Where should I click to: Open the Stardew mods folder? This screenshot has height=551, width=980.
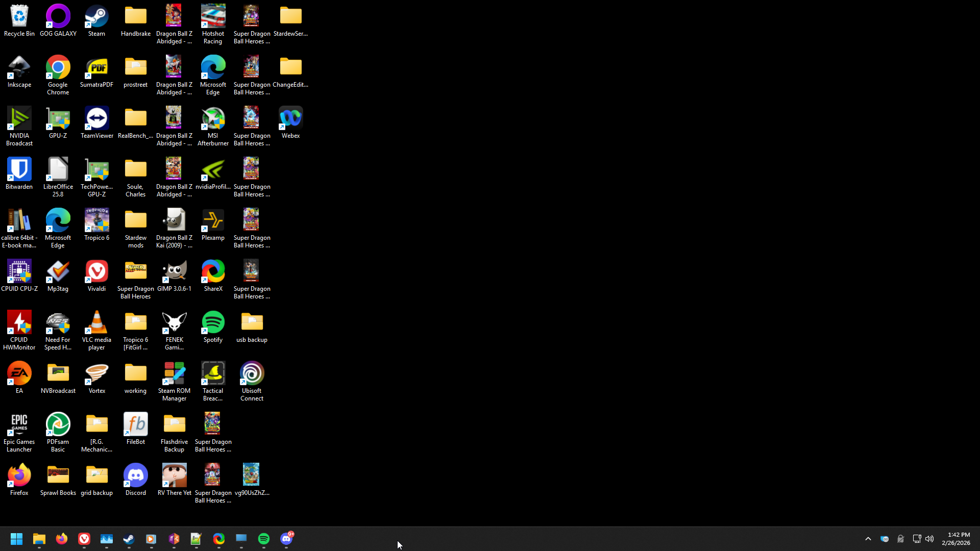point(136,229)
